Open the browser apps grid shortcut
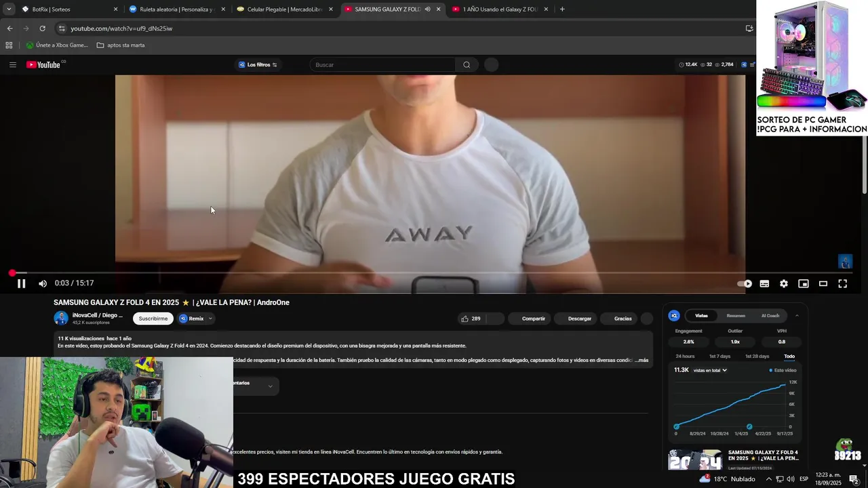This screenshot has width=868, height=488. pos(9,45)
